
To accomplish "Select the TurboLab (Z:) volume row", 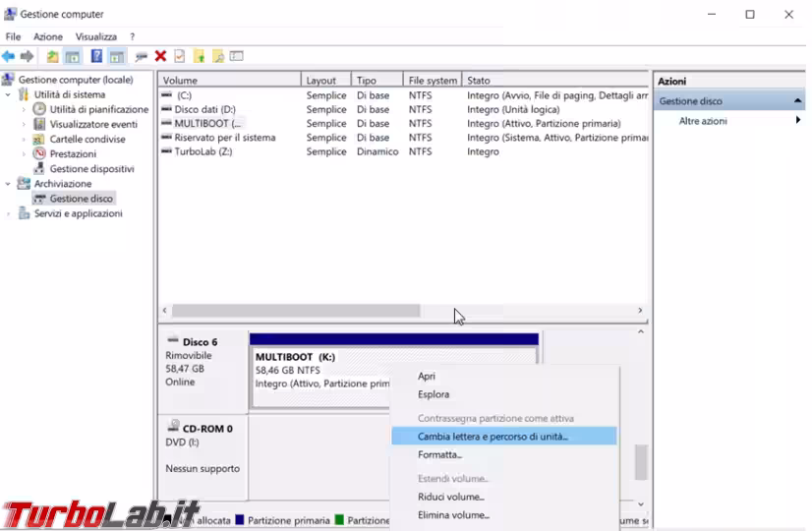I will click(x=403, y=151).
